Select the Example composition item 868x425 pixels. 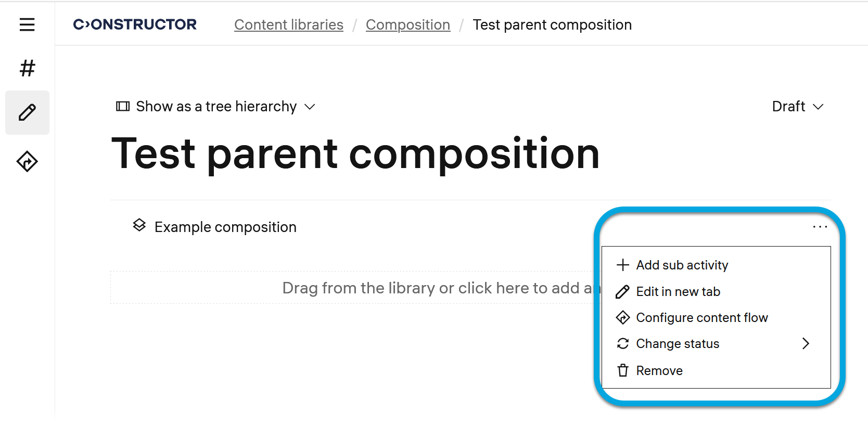click(225, 227)
